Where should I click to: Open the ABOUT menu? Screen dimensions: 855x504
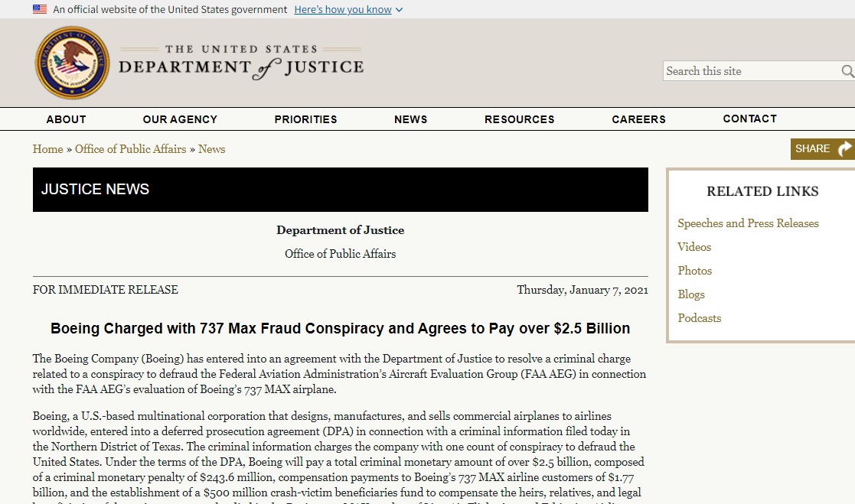click(66, 119)
